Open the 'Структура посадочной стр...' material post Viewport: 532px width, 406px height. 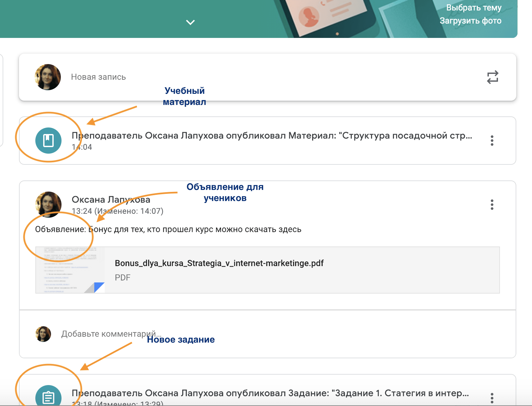coord(272,136)
